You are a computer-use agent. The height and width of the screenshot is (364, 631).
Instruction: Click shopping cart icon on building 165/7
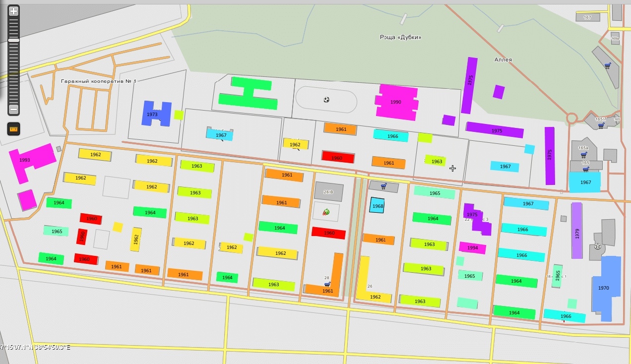click(x=601, y=125)
